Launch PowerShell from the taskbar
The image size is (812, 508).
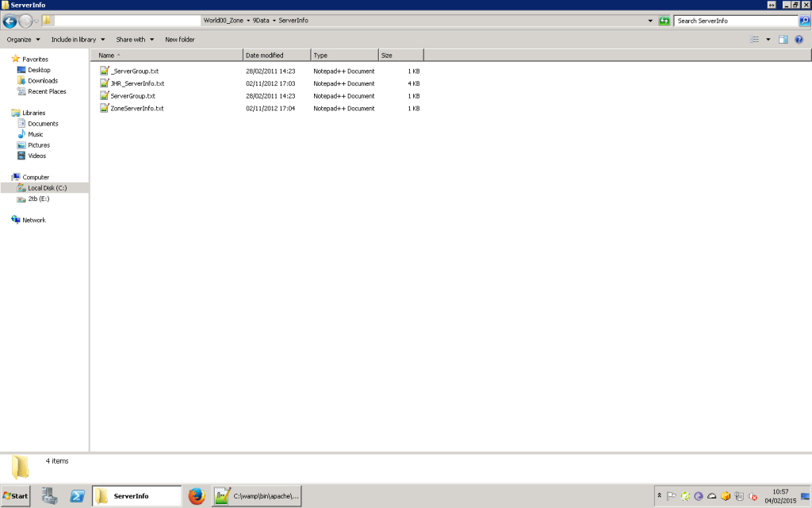(78, 496)
